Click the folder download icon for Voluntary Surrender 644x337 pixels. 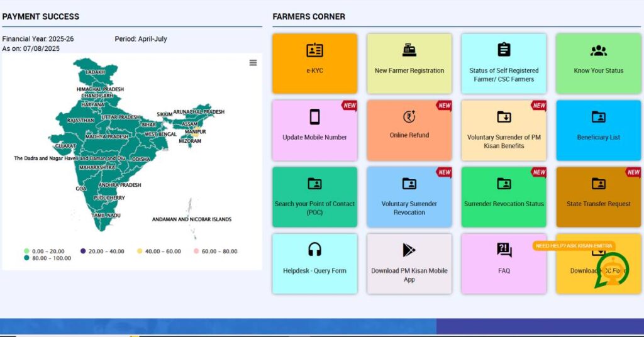tap(504, 117)
